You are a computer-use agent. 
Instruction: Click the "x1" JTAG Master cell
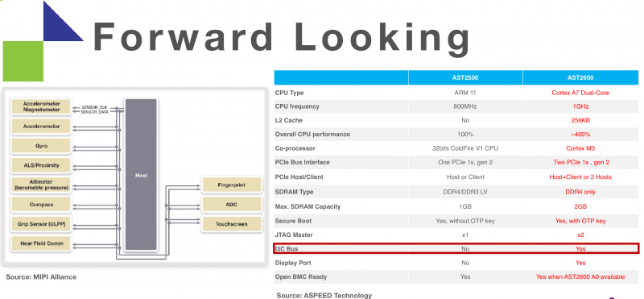point(465,235)
